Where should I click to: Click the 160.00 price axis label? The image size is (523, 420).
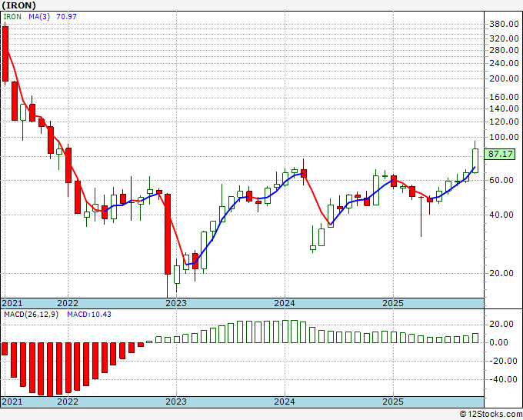[x=504, y=97]
